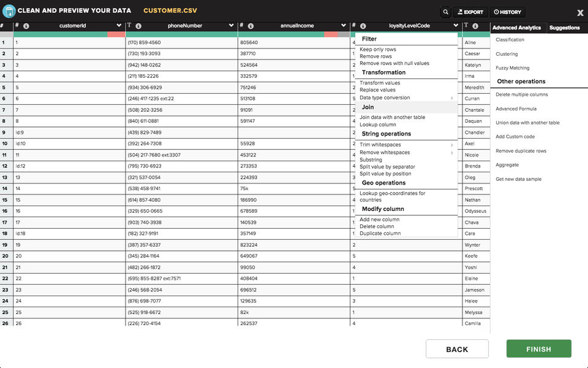Click annualIncome data quality bar
Screen dimensions: 588x368
point(294,34)
